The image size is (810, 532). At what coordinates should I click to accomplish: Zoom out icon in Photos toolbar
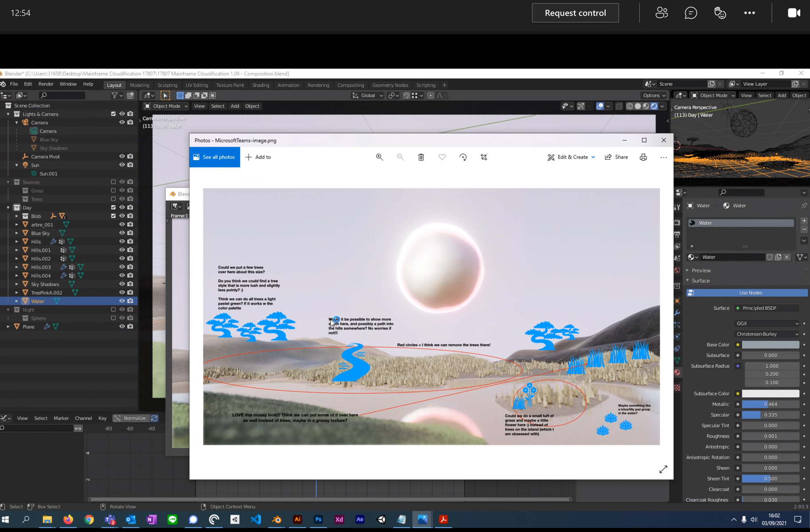(x=400, y=157)
